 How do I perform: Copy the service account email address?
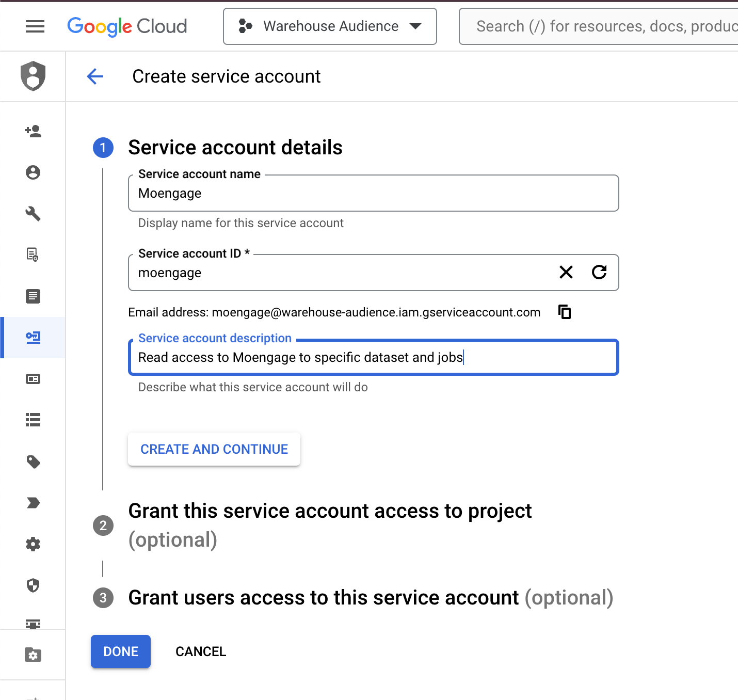[x=565, y=312]
